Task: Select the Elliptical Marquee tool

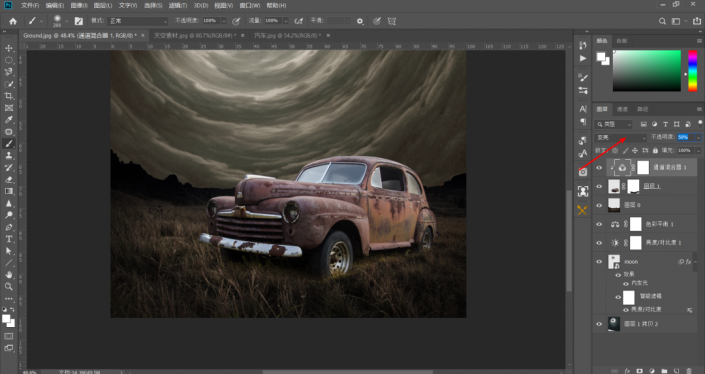Action: [9, 60]
